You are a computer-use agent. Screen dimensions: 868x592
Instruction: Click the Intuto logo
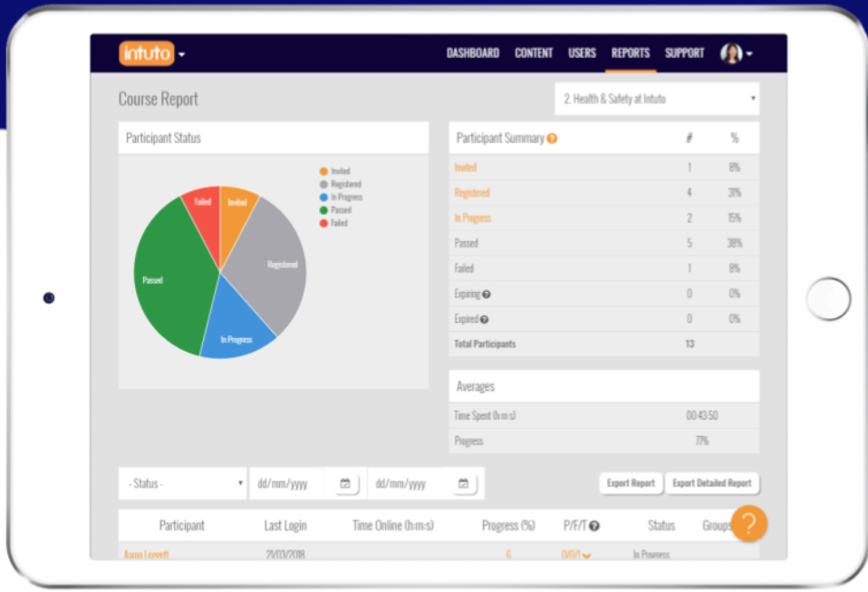(x=146, y=53)
